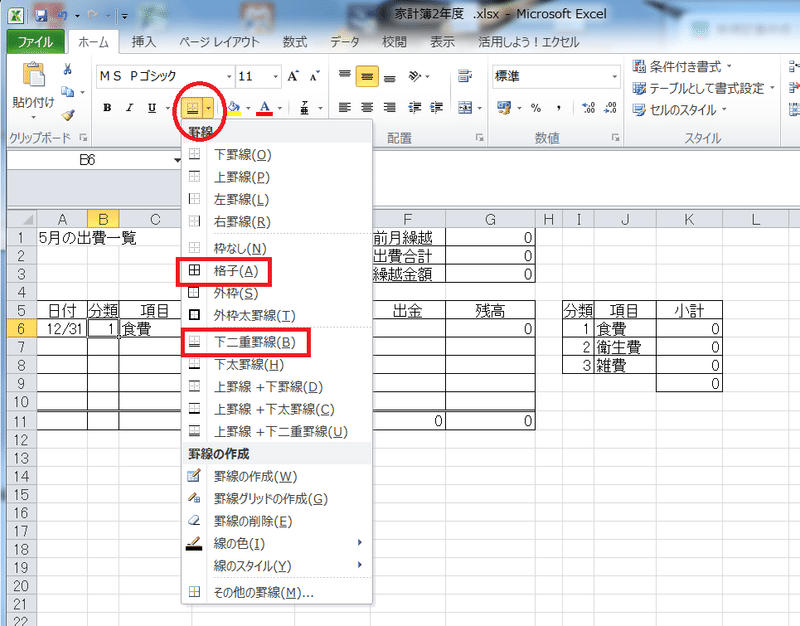Expand the fill color dropdown arrow
Image resolution: width=800 pixels, height=626 pixels.
(248, 108)
